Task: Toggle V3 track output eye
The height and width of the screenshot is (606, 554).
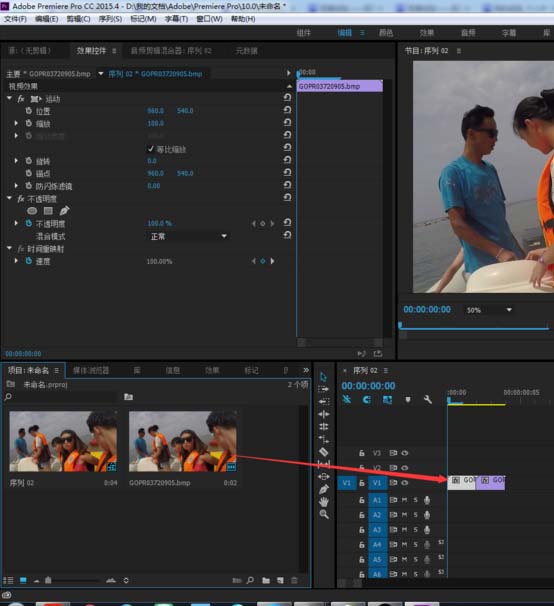Action: coord(404,453)
